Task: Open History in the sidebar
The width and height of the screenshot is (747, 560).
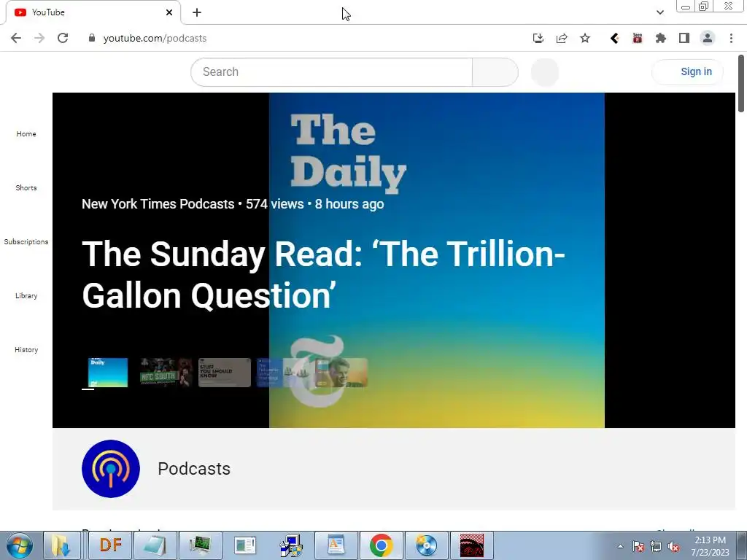Action: click(26, 349)
